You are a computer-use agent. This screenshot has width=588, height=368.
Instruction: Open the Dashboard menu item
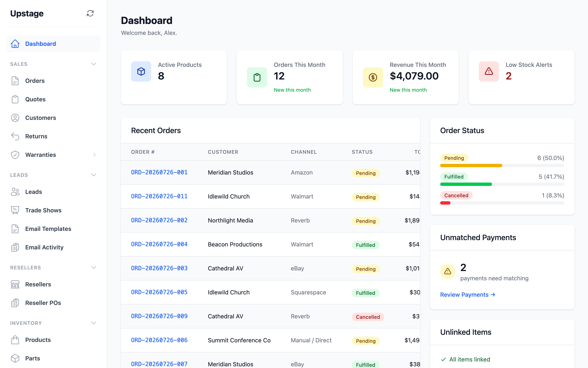[54, 44]
